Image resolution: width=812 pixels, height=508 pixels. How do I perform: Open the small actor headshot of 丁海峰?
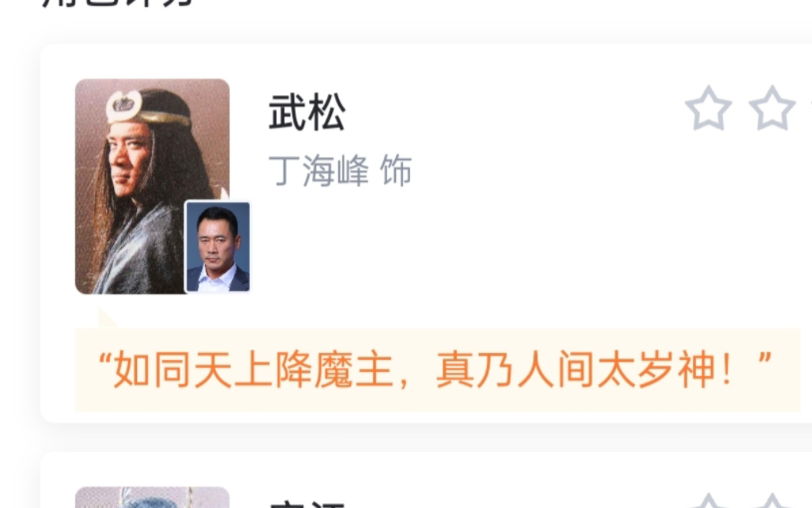[218, 247]
